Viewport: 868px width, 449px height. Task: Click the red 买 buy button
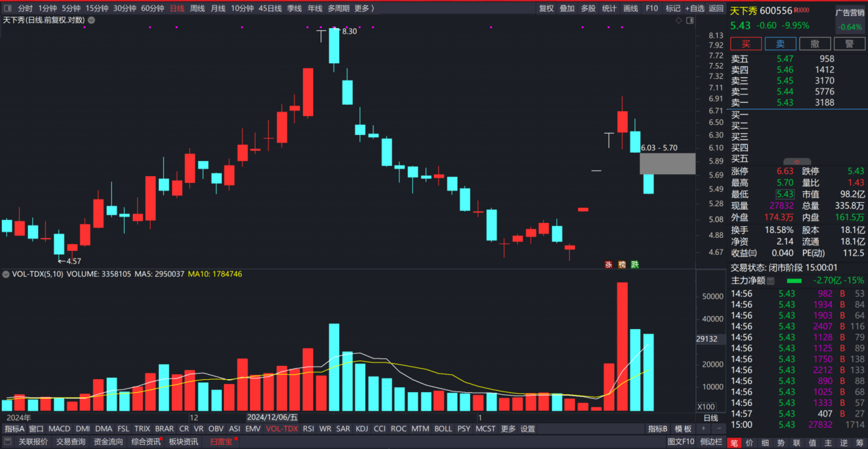(746, 44)
